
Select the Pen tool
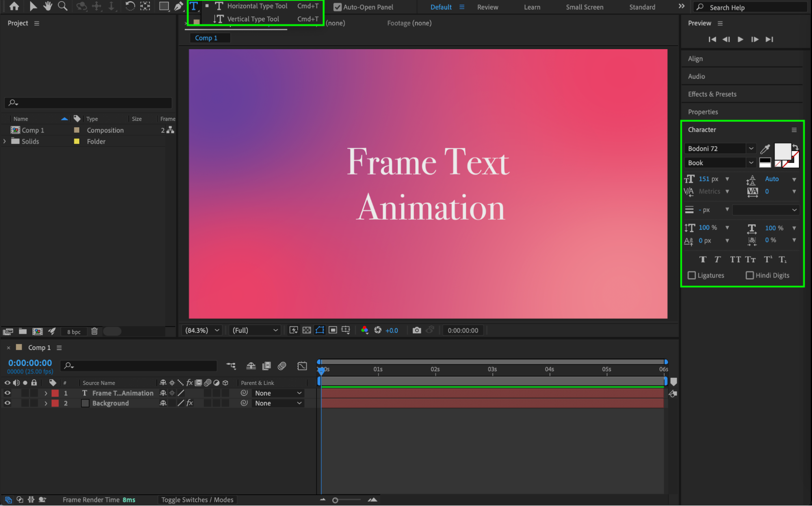(x=178, y=6)
